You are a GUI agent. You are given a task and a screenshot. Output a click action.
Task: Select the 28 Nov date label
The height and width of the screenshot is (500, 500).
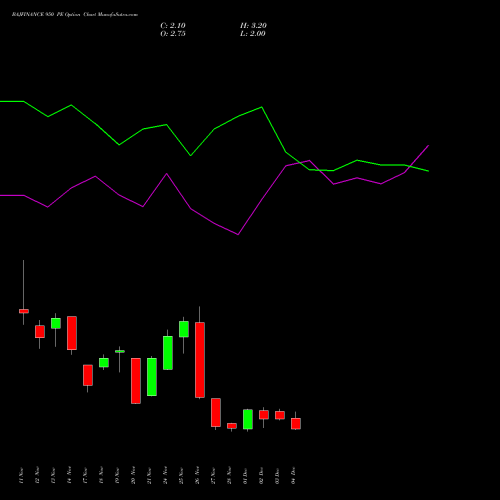pyautogui.click(x=229, y=476)
